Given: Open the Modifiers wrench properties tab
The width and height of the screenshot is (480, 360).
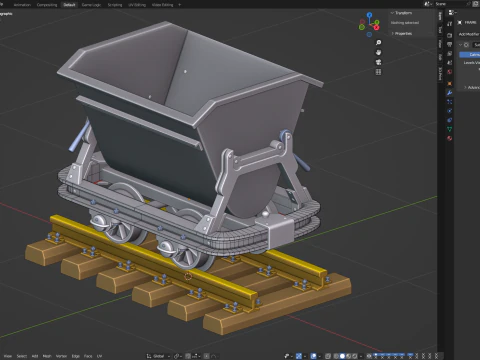Looking at the screenshot, I should click(x=450, y=93).
